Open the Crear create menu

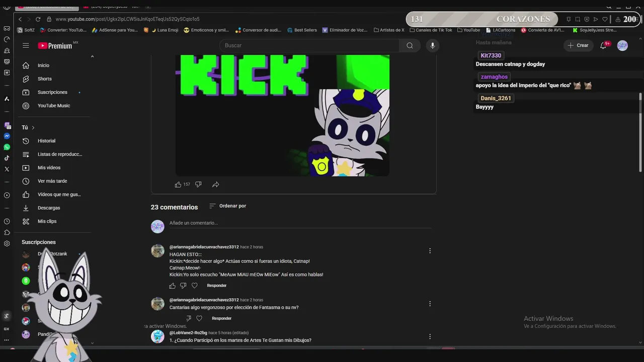pos(578,45)
